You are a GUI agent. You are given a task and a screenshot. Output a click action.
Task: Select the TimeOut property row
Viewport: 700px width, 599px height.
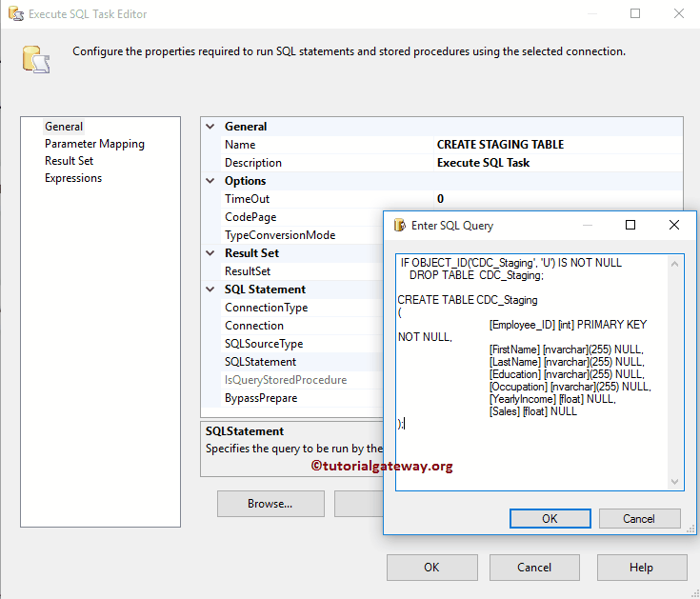coord(451,199)
